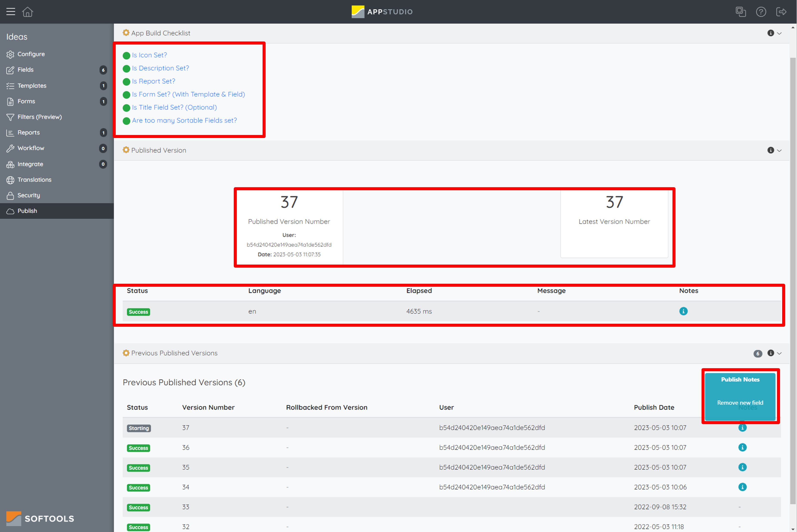The height and width of the screenshot is (532, 797).
Task: Collapse the App Build Checklist panel chevron
Action: (x=779, y=33)
